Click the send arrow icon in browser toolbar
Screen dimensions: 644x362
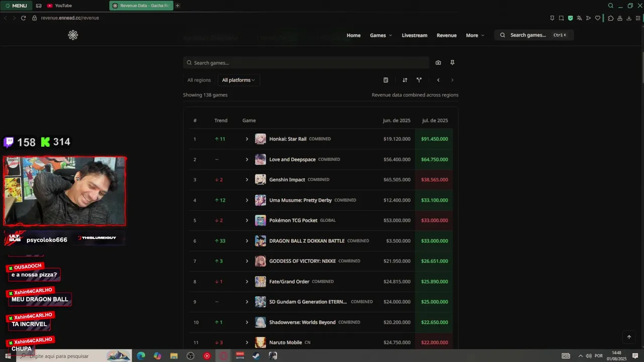588,18
